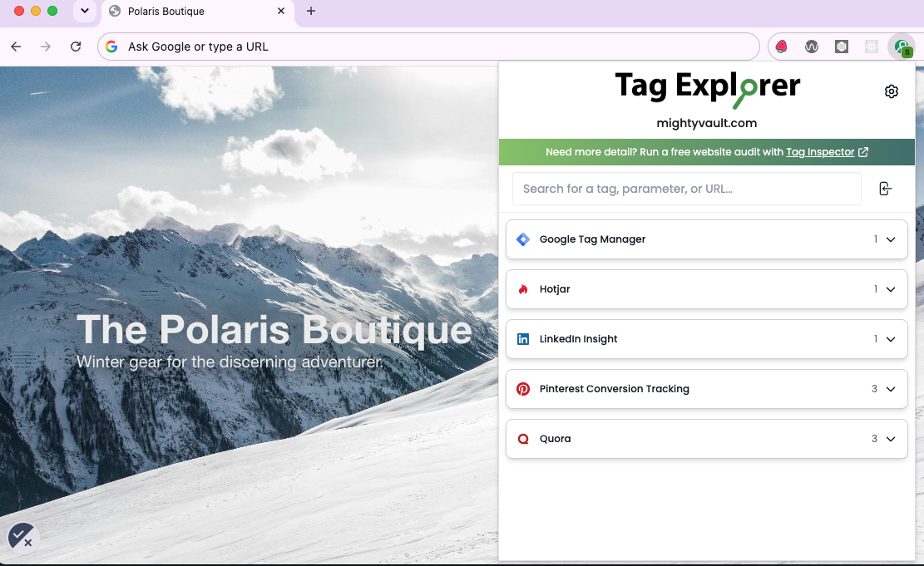
Task: Open the Tag Explorer extension toolbar icon
Action: (902, 47)
